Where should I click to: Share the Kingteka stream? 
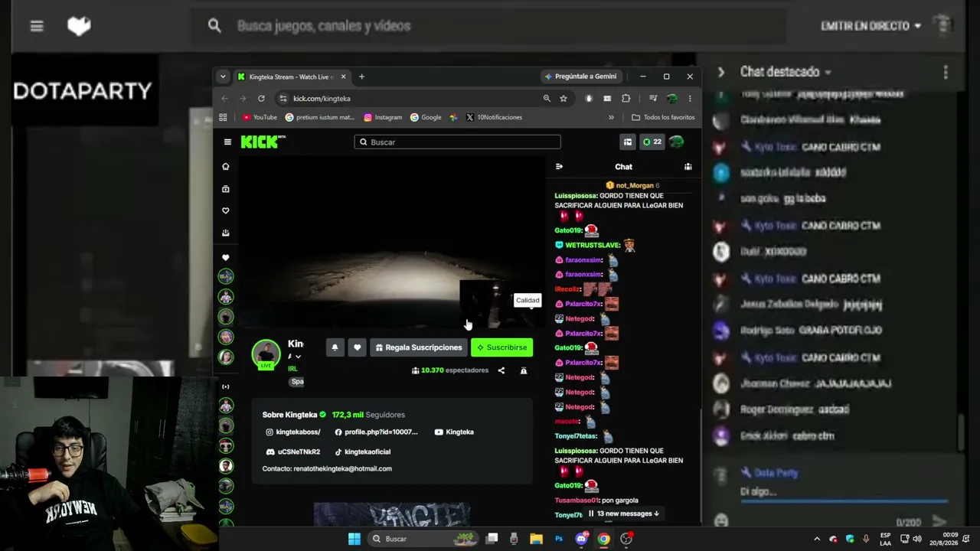tap(501, 370)
